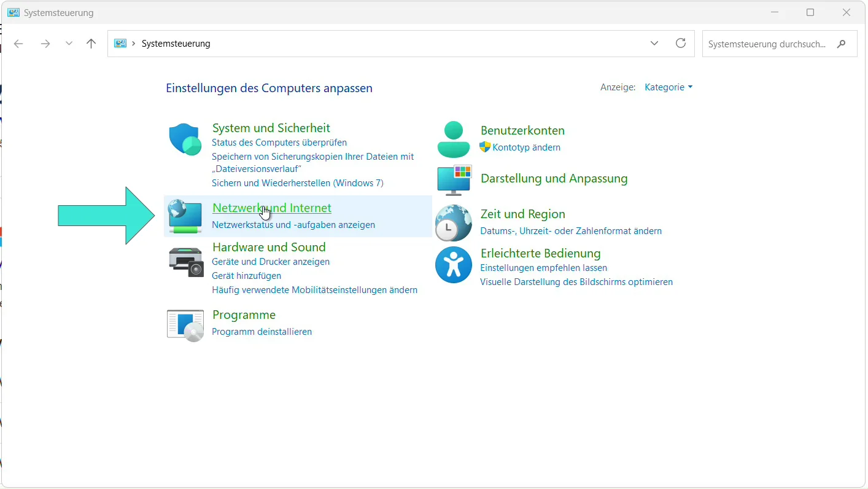This screenshot has width=868, height=489.
Task: Click Programm deinstallieren link
Action: (262, 332)
